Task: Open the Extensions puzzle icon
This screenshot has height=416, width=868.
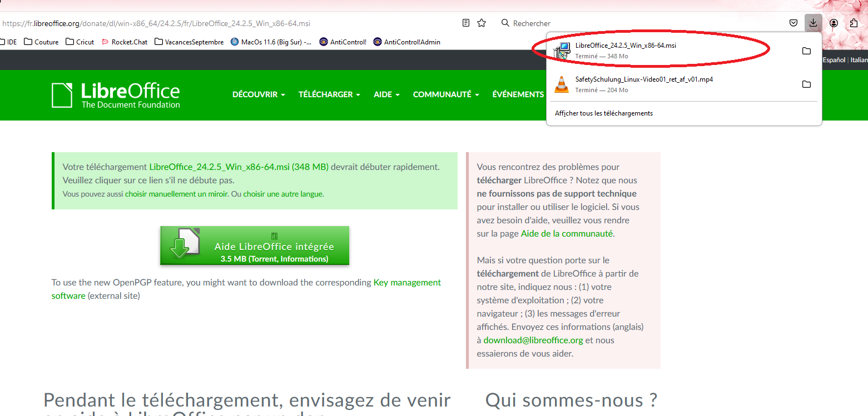Action: point(854,23)
